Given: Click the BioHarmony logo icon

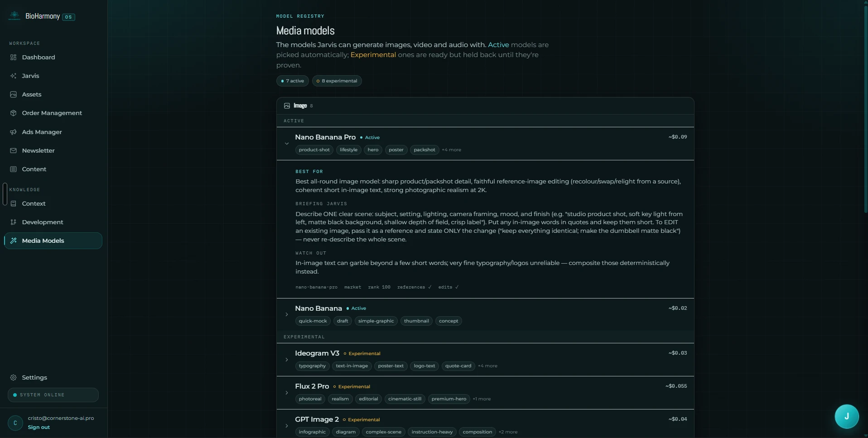Looking at the screenshot, I should pyautogui.click(x=14, y=16).
